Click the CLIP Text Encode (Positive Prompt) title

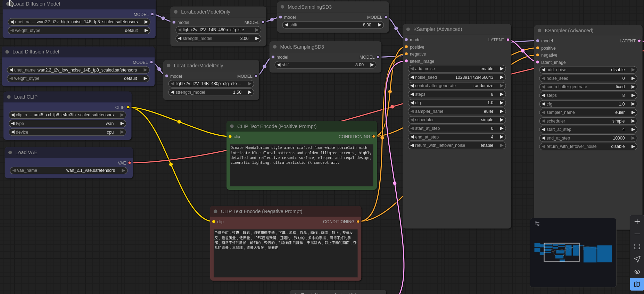[x=277, y=126]
